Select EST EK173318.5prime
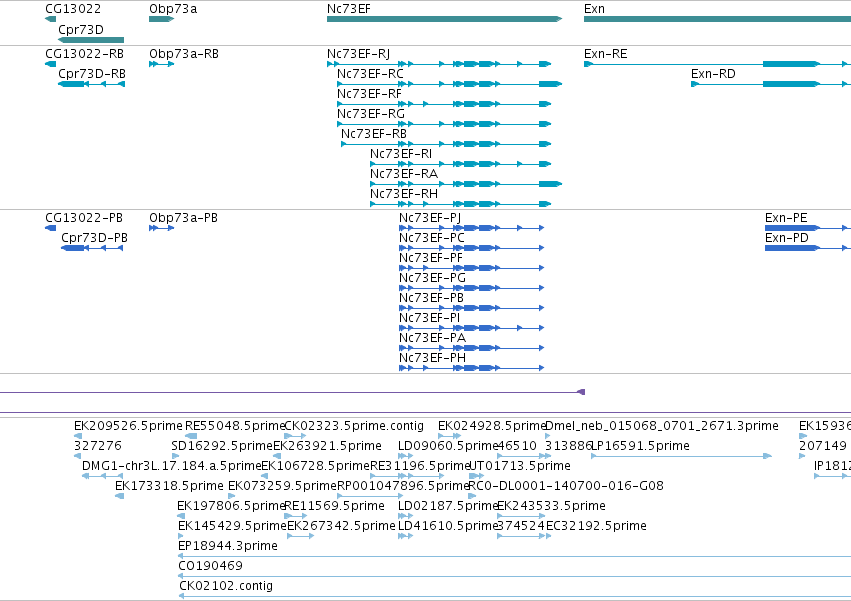 pos(119,496)
